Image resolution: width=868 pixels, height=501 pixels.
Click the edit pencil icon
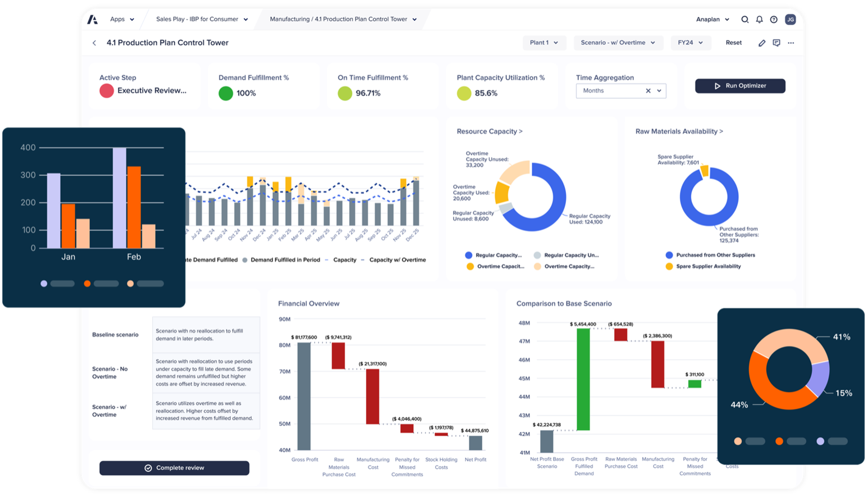pyautogui.click(x=762, y=43)
